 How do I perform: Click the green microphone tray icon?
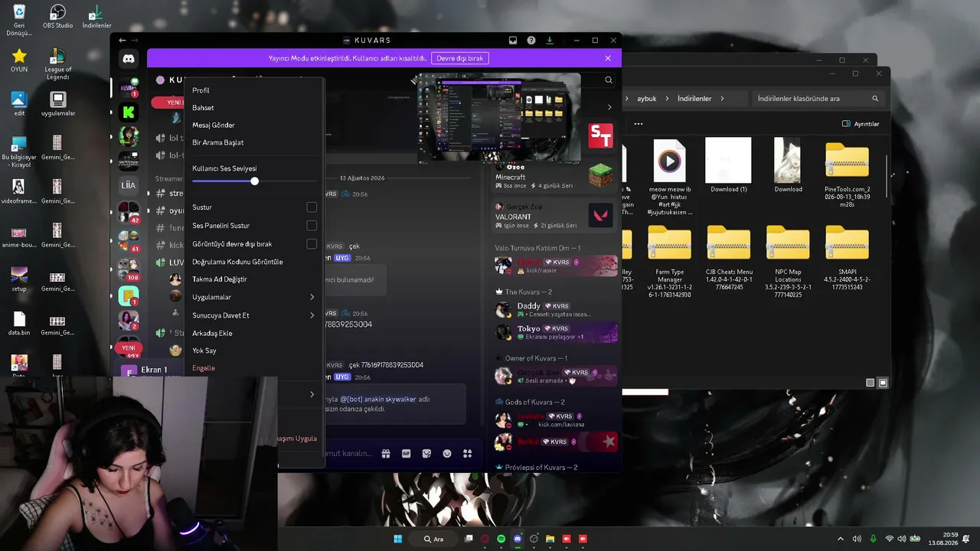tap(873, 539)
